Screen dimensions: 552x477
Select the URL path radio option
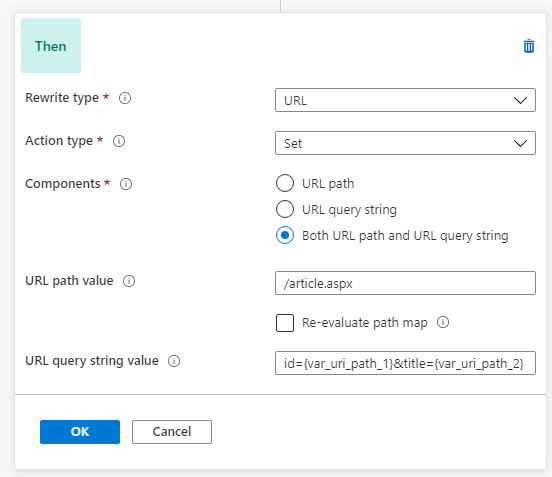pyautogui.click(x=285, y=183)
